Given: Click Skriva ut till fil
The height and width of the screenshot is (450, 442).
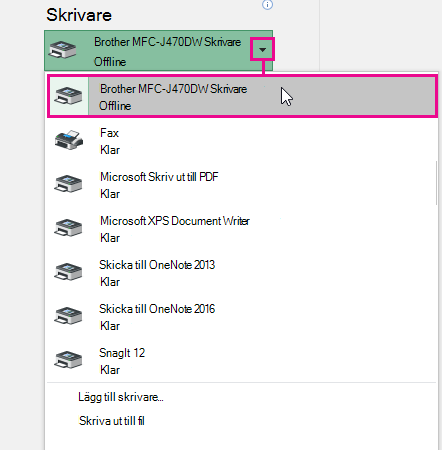Looking at the screenshot, I should [112, 421].
